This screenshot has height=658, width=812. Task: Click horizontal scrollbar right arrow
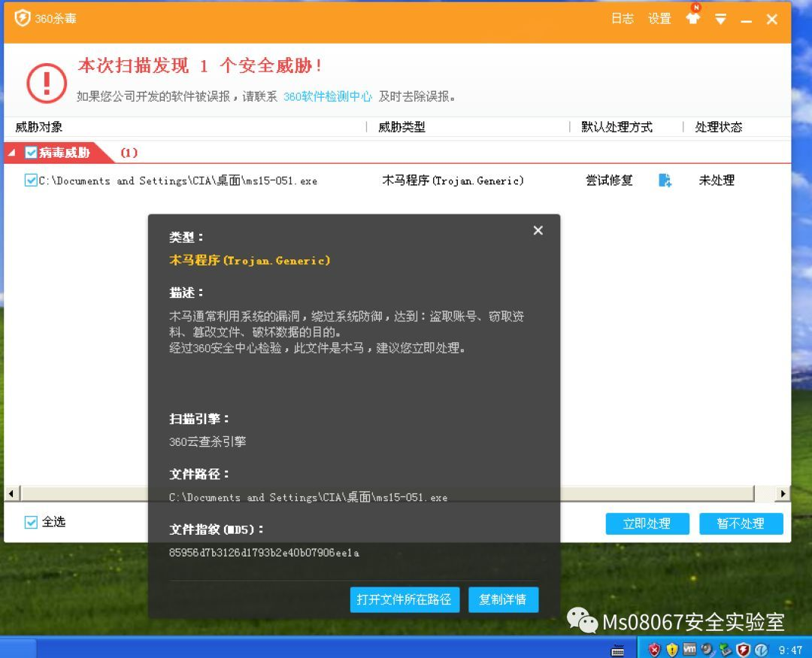point(783,494)
